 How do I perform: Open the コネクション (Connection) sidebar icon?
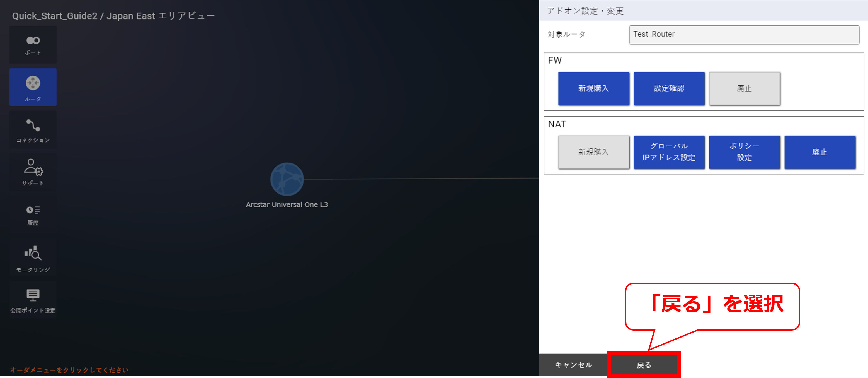[x=33, y=130]
